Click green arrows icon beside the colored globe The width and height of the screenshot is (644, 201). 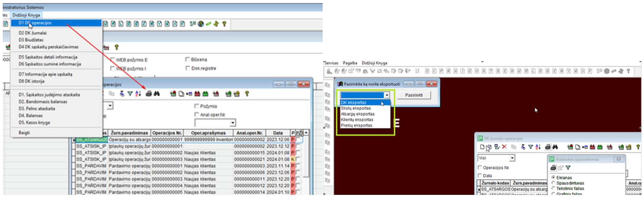[x=208, y=24]
